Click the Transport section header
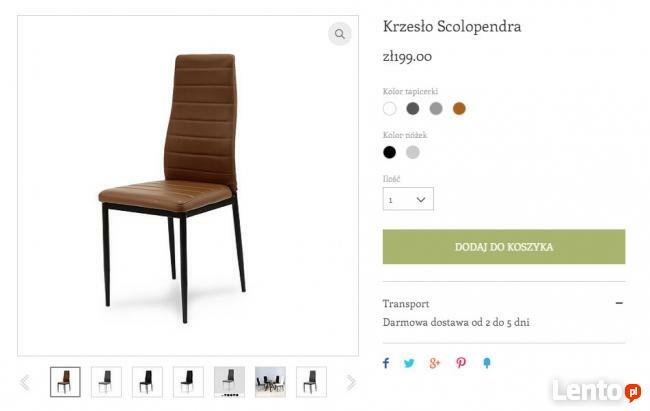650x411 pixels. coord(406,304)
